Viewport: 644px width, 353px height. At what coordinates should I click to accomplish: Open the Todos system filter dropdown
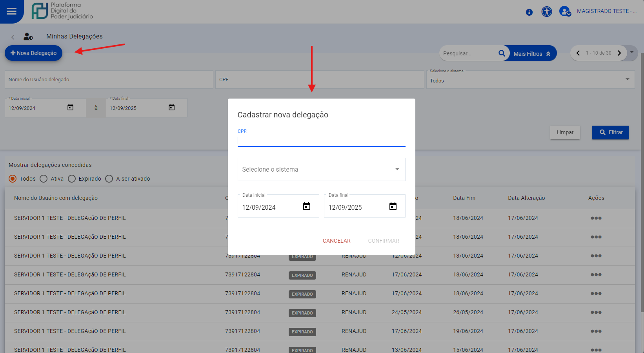click(530, 80)
